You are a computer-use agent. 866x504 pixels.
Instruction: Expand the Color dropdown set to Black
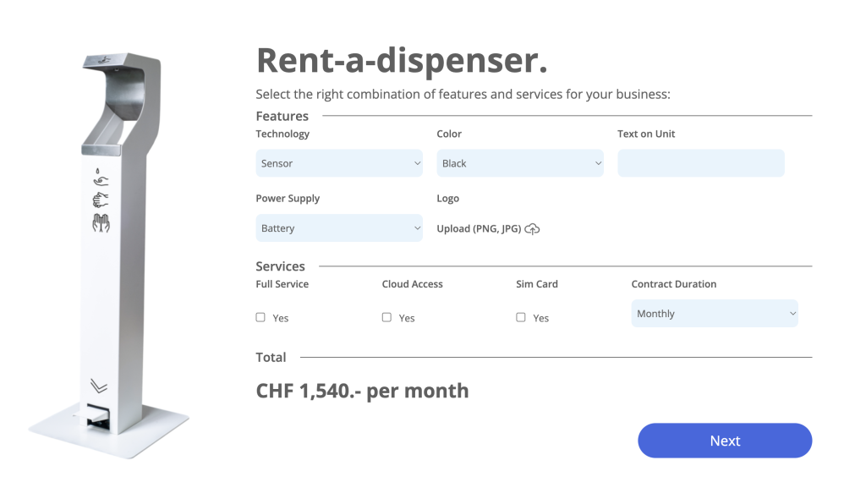coord(520,163)
